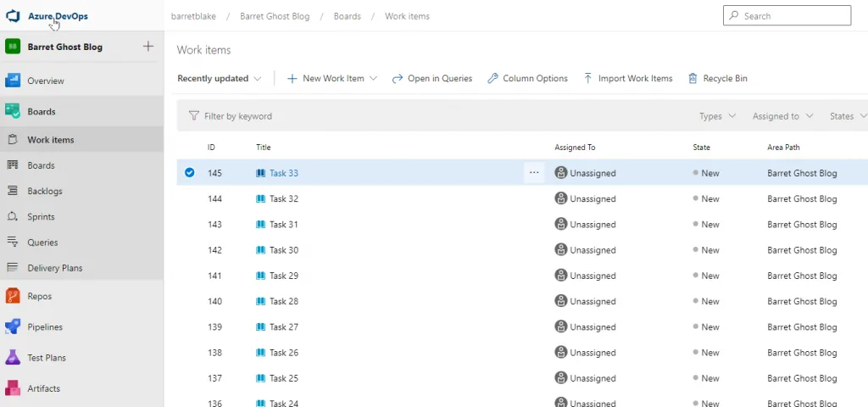Click the unassigned avatar icon for Task 33
Image resolution: width=868 pixels, height=407 pixels.
coord(561,173)
